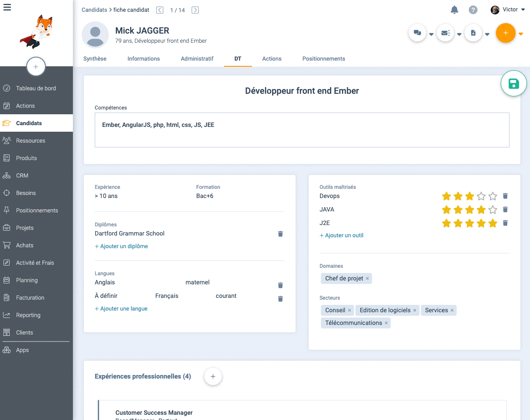
Task: Click Ajouter une langue link
Action: coord(121,308)
